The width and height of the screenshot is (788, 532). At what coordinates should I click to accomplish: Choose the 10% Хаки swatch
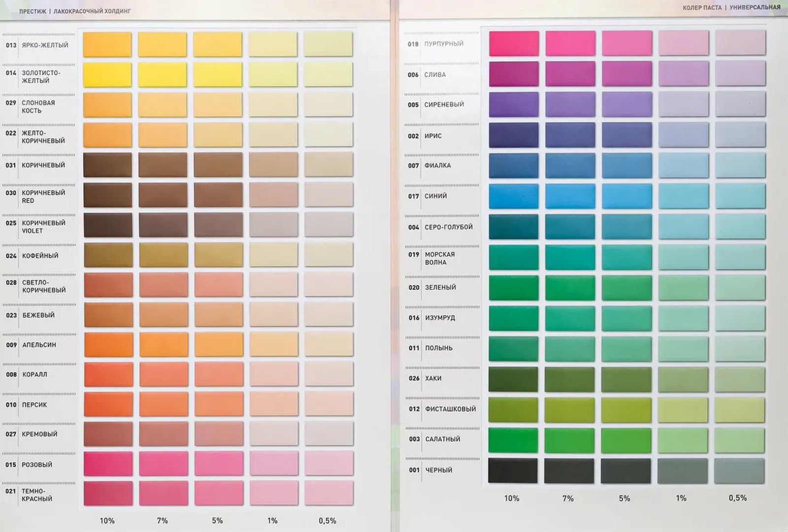click(513, 379)
